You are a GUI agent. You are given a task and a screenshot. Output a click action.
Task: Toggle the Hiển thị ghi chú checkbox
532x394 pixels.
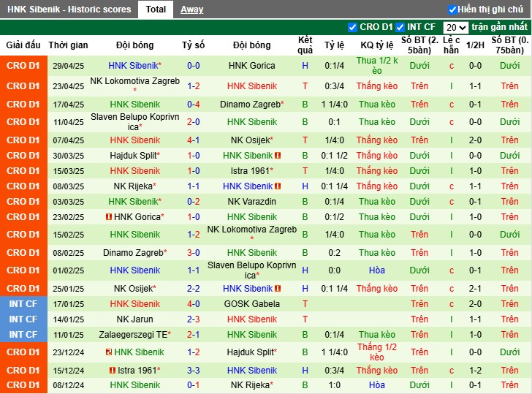pos(452,10)
